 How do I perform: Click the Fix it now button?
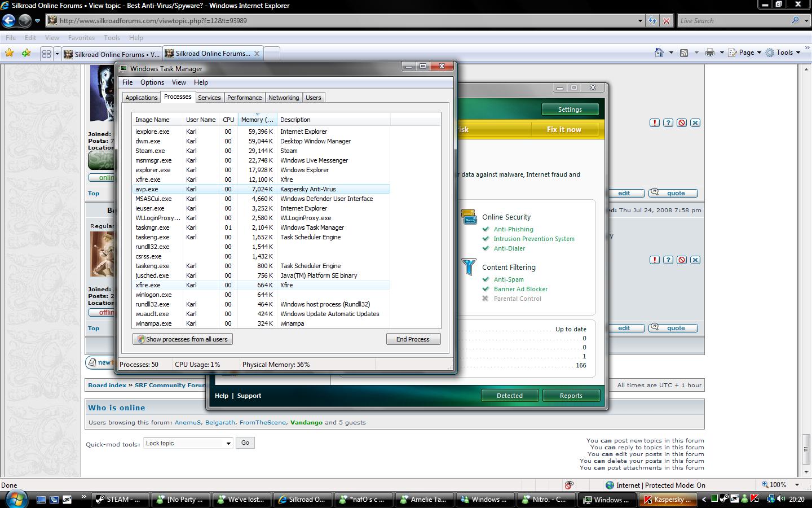pyautogui.click(x=564, y=129)
